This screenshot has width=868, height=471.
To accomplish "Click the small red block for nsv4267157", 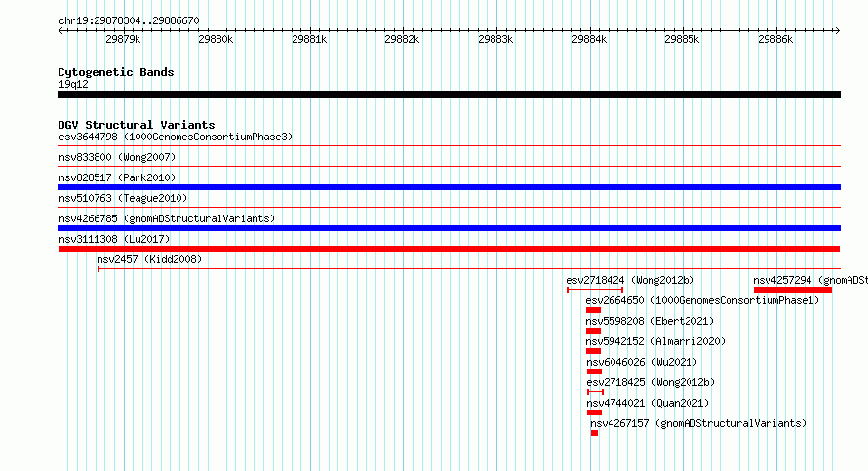I will pos(595,433).
